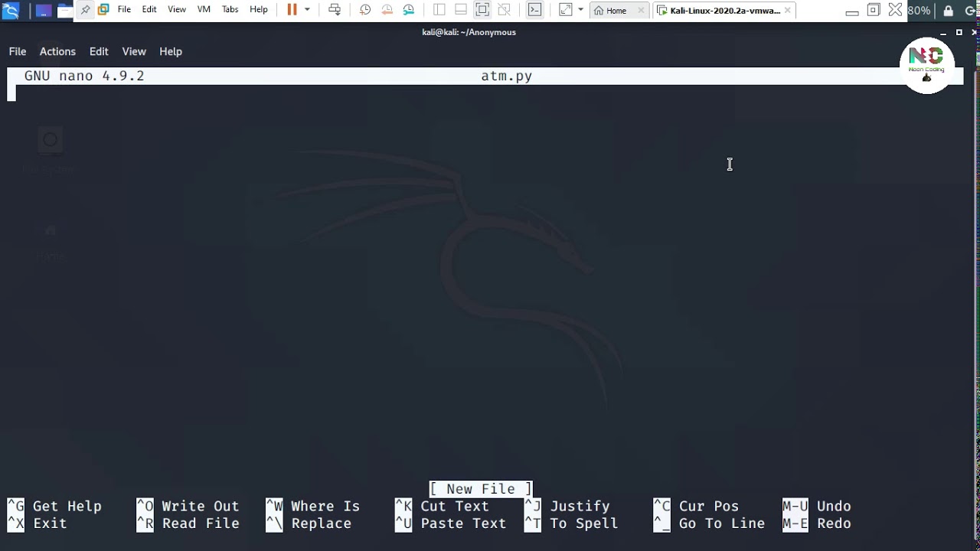This screenshot has height=551, width=980.
Task: Click the pin icon on VMware toolbar
Action: 86,10
